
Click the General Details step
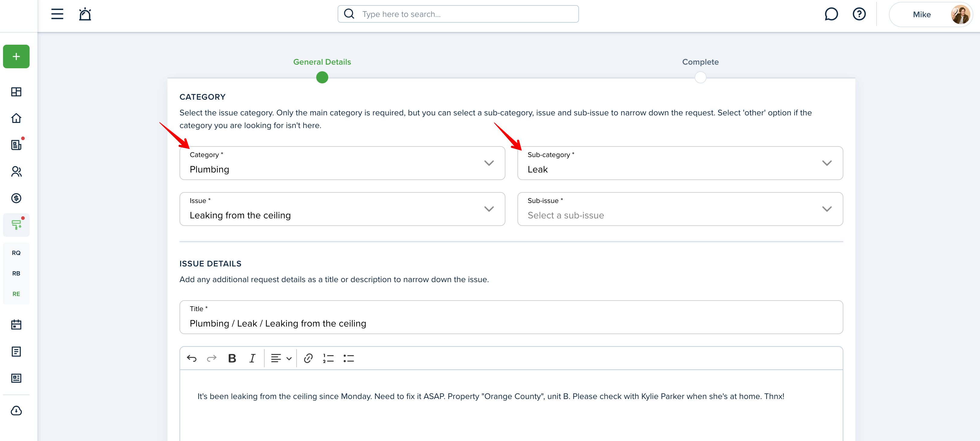tap(322, 62)
